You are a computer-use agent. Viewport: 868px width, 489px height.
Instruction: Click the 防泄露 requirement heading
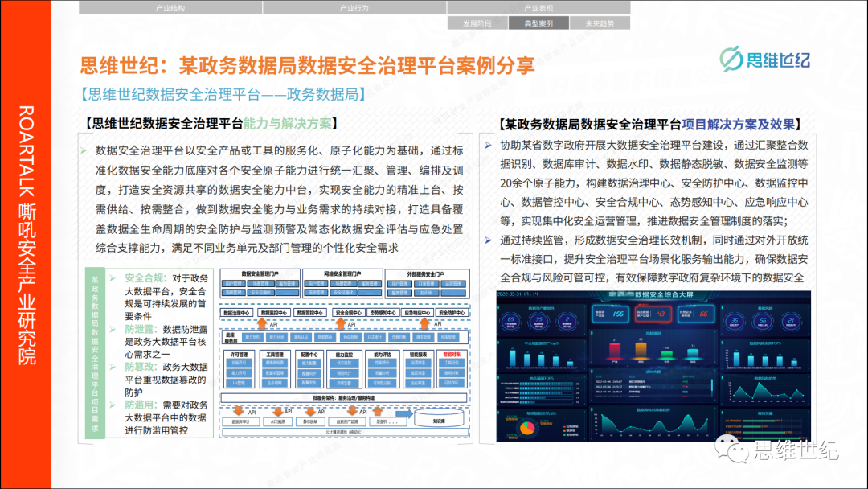pyautogui.click(x=141, y=330)
